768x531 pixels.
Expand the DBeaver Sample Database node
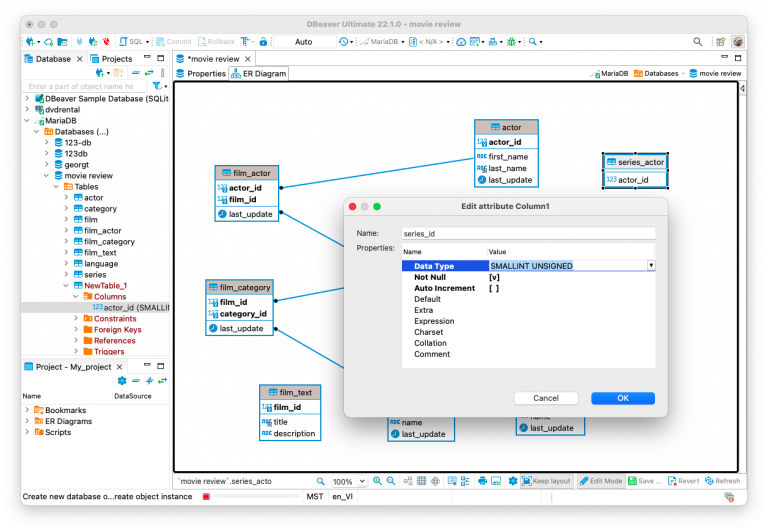pos(27,98)
